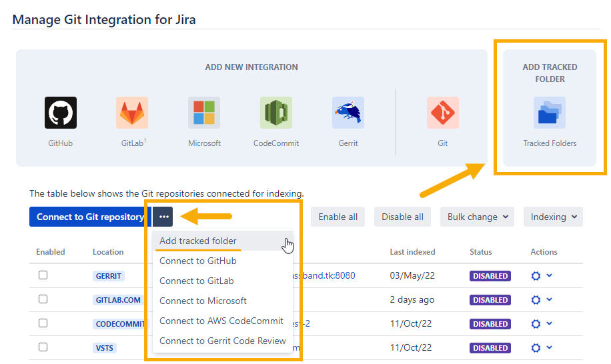Expand actions chevron for CODECOMMIT row
The height and width of the screenshot is (364, 611).
coord(550,323)
